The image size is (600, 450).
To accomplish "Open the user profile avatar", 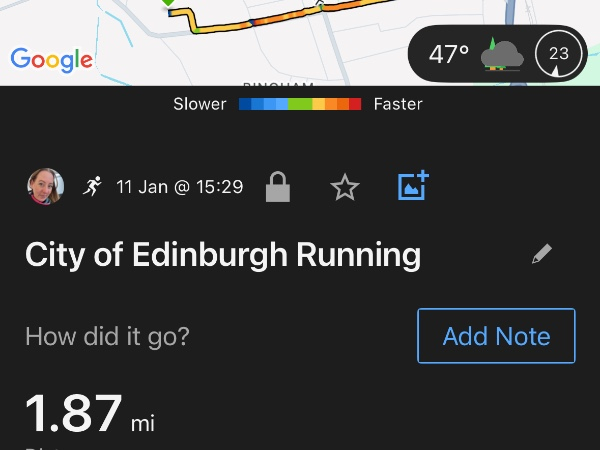I will [45, 187].
